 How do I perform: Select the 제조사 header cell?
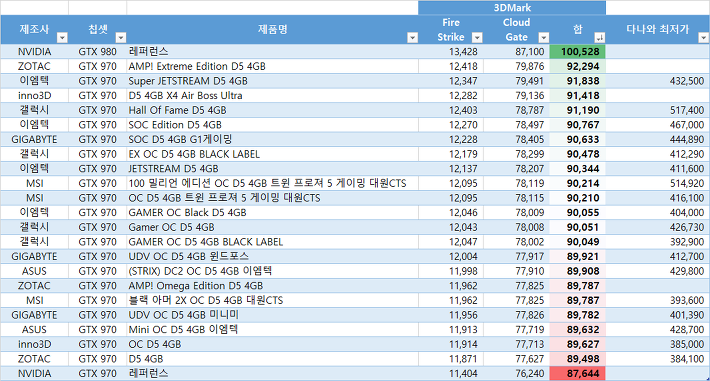34,29
